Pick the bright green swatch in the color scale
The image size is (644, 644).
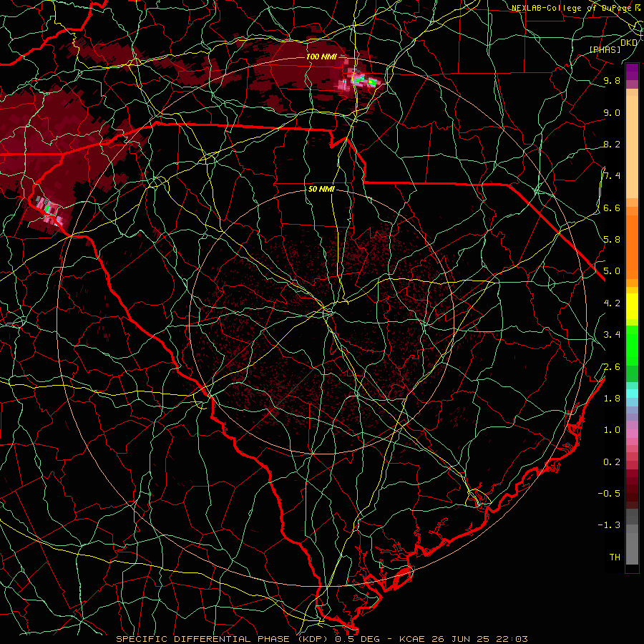(632, 345)
